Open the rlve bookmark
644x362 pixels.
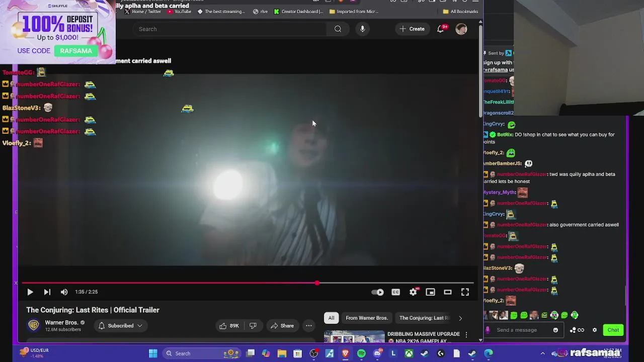[261, 12]
